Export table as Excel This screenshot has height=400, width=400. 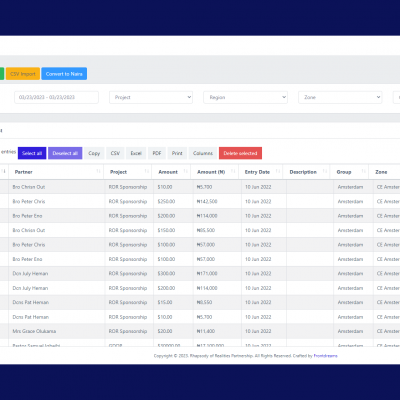pos(136,153)
